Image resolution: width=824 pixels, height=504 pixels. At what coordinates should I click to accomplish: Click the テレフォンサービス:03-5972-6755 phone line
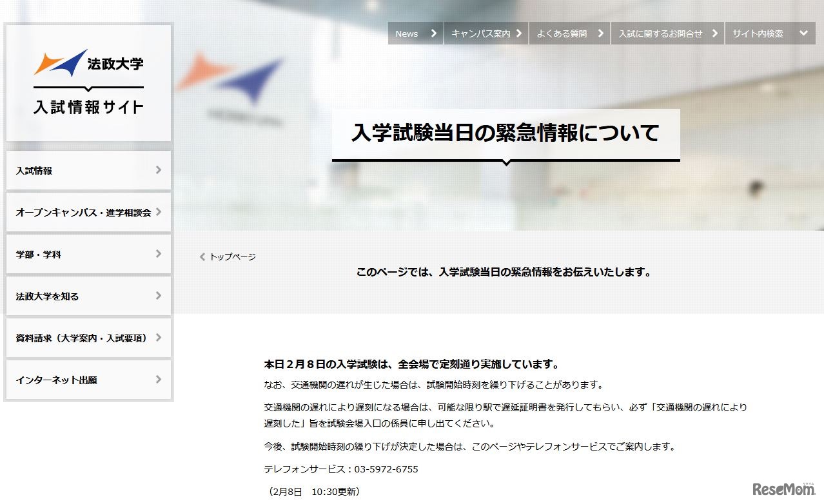[341, 469]
